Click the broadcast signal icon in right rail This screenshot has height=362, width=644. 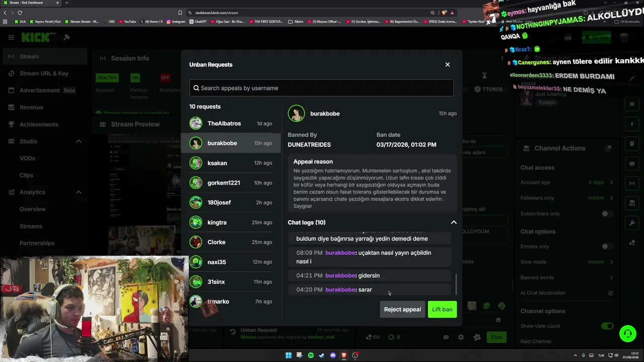632,184
